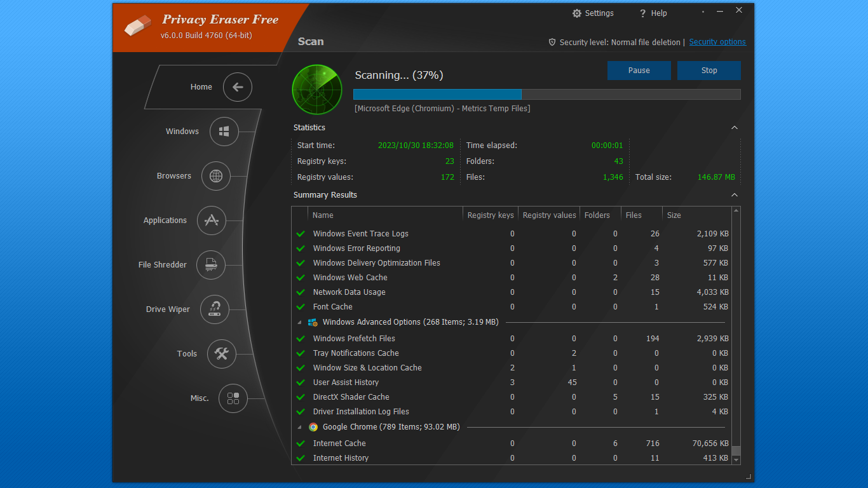Click the green radar scanning icon
This screenshot has width=868, height=488.
(316, 89)
